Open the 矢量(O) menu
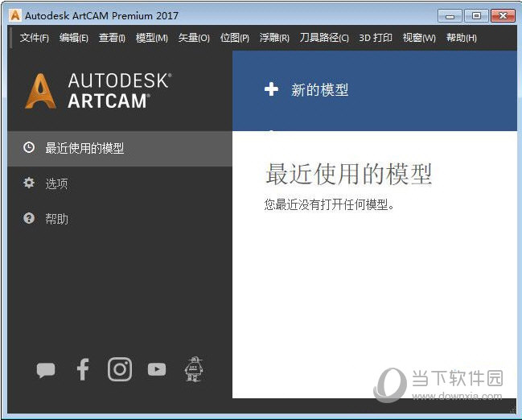522x420 pixels. pyautogui.click(x=194, y=38)
